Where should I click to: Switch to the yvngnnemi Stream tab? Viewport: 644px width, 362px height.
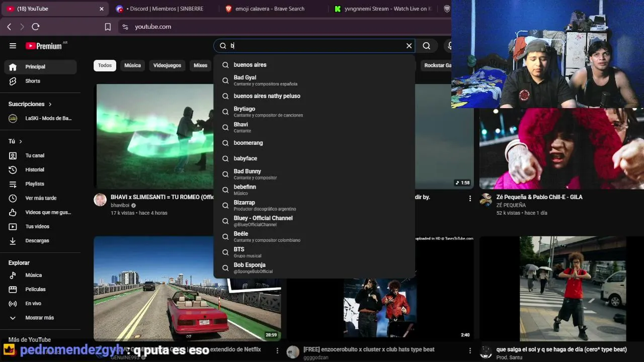(384, 9)
